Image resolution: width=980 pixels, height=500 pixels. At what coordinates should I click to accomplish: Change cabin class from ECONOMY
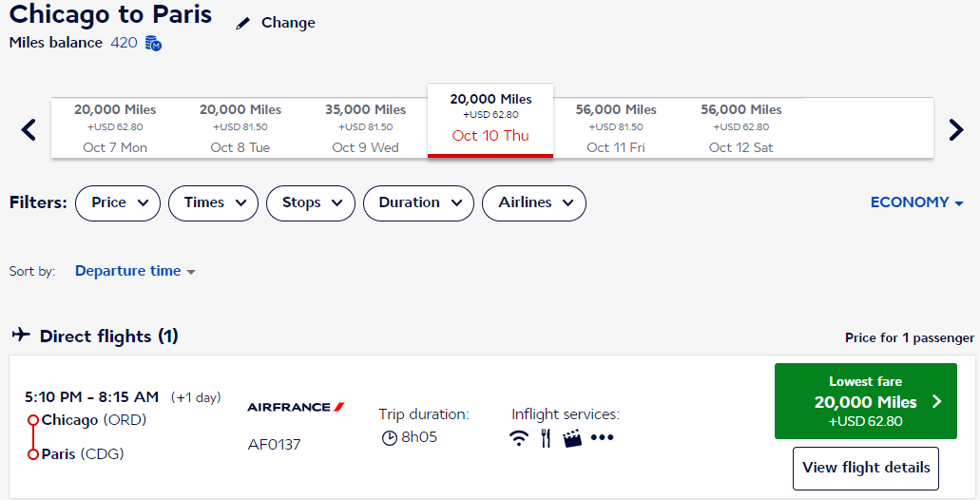pyautogui.click(x=916, y=202)
